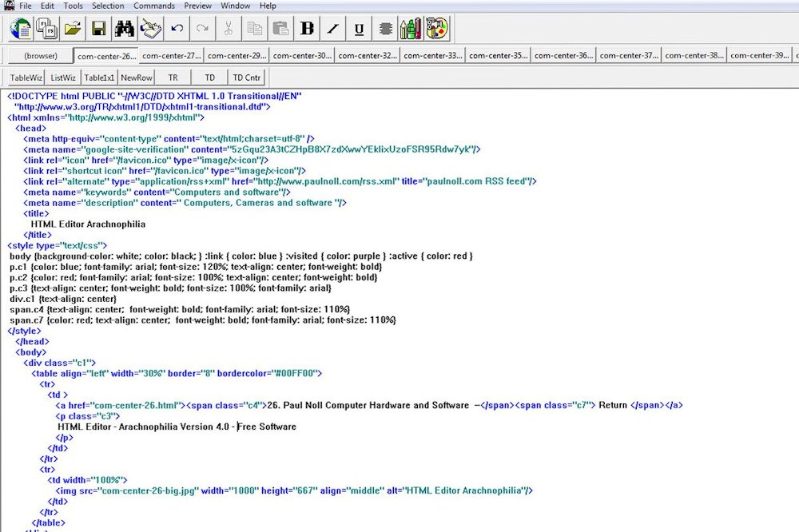
Task: Select the com-center-35 document tab
Action: click(498, 56)
